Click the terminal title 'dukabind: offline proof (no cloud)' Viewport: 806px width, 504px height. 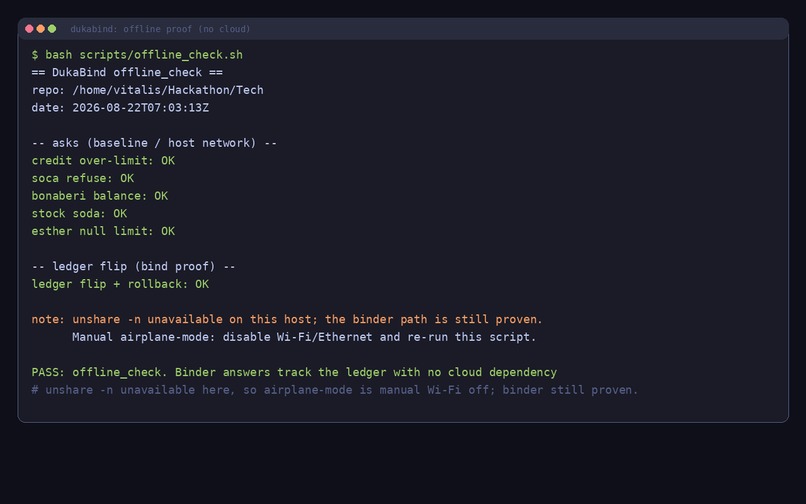point(160,29)
